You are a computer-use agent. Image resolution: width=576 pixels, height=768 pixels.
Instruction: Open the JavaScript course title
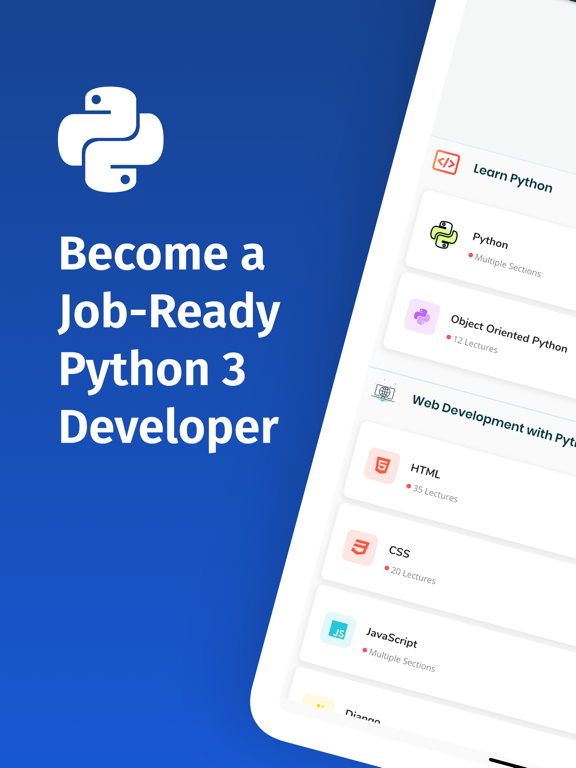[391, 637]
